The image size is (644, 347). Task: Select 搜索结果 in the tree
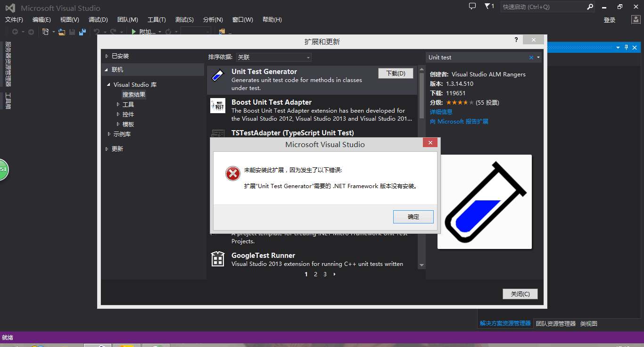tap(134, 94)
